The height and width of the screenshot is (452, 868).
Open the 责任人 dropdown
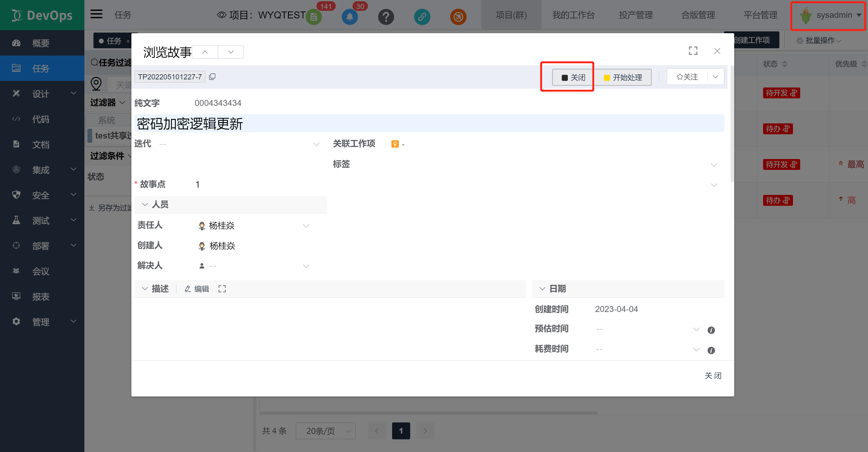(x=306, y=226)
